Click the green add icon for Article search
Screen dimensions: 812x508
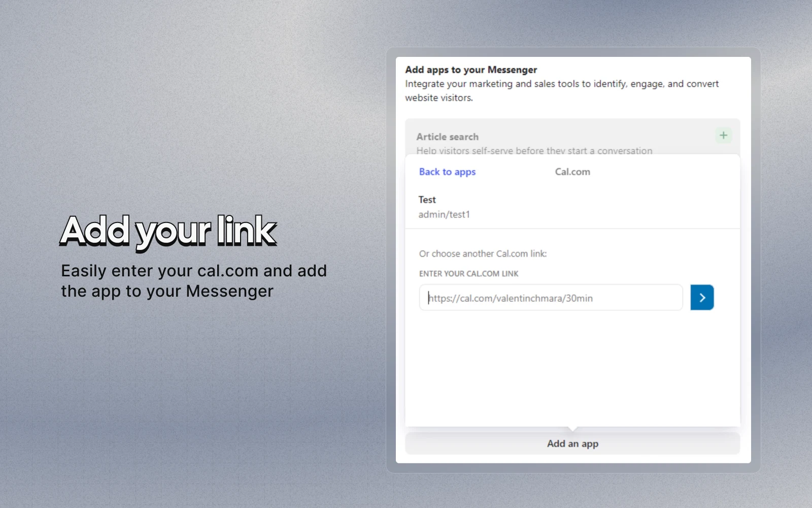point(723,135)
